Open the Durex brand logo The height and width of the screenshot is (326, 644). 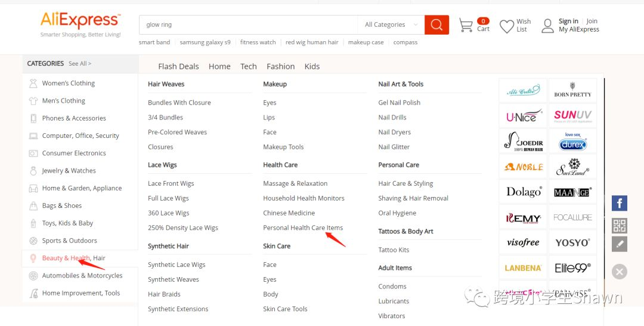coord(572,140)
